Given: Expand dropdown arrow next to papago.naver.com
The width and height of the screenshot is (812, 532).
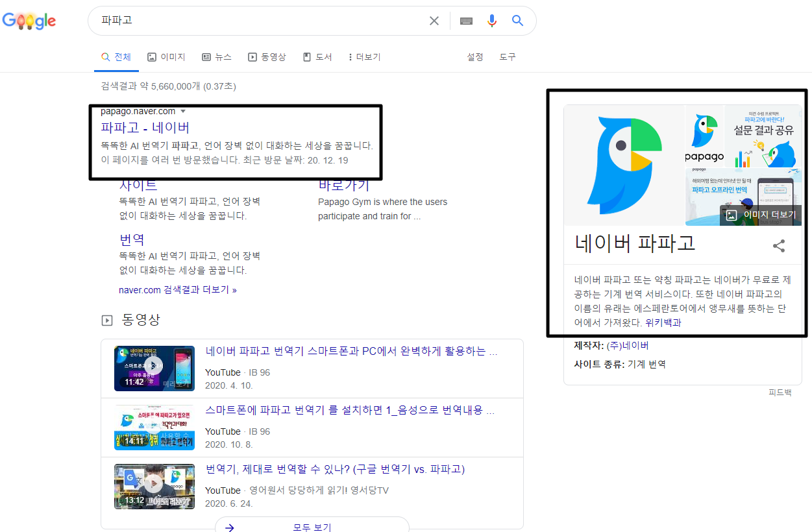Looking at the screenshot, I should [183, 111].
